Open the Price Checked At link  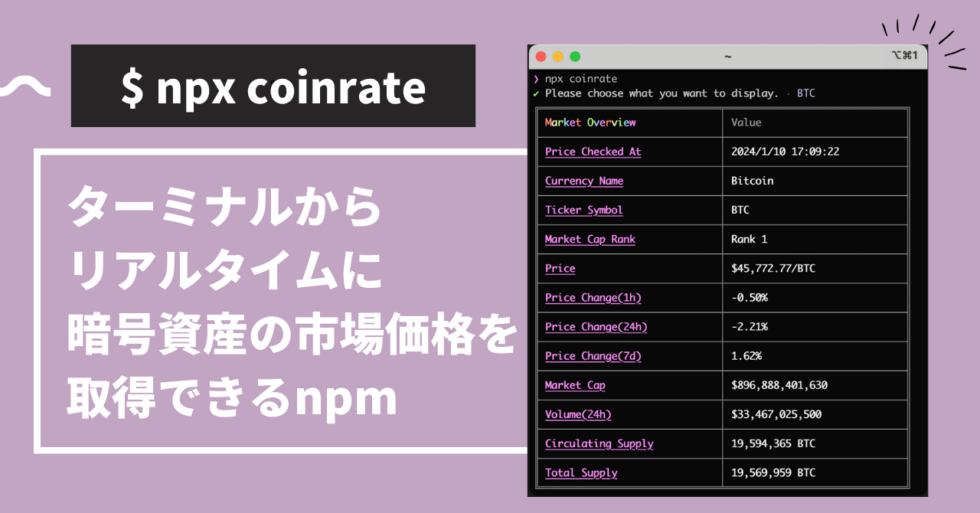coord(593,152)
